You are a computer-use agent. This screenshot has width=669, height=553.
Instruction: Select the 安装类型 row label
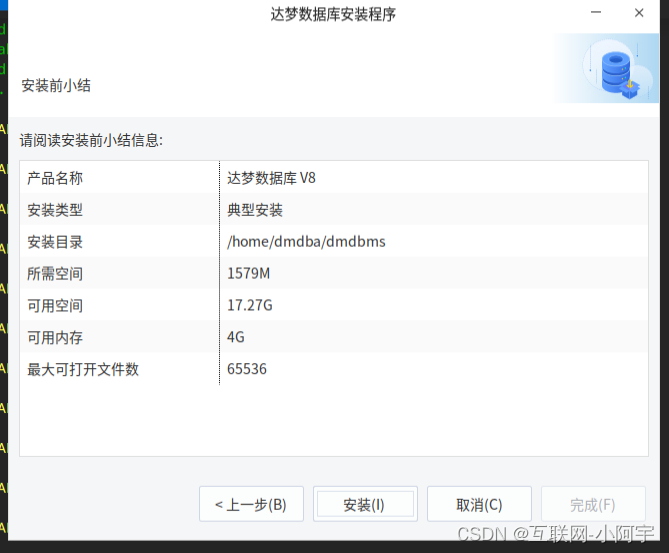[55, 210]
